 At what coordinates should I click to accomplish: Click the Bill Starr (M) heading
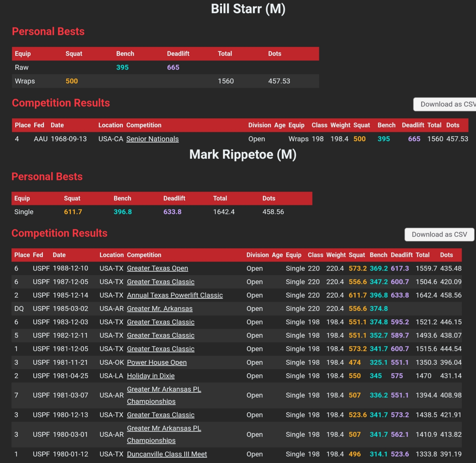(x=248, y=9)
